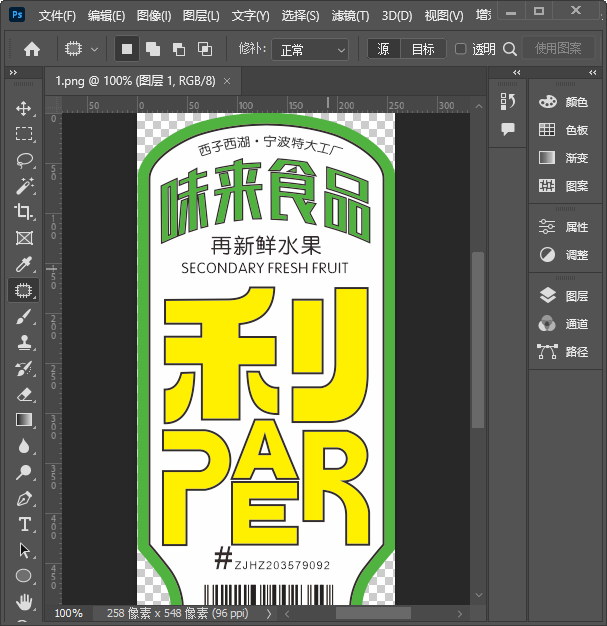
Task: Open the 文字(Y) menu
Action: coord(250,16)
